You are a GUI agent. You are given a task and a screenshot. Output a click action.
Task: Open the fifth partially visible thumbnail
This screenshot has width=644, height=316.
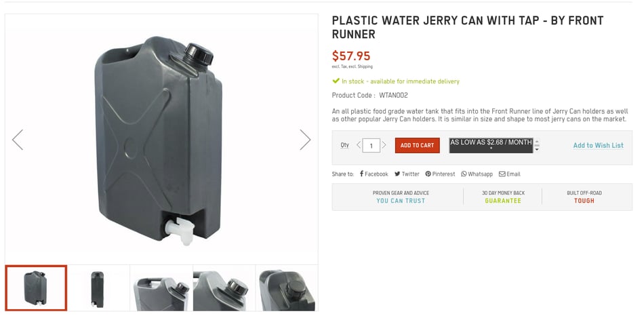tap(286, 288)
